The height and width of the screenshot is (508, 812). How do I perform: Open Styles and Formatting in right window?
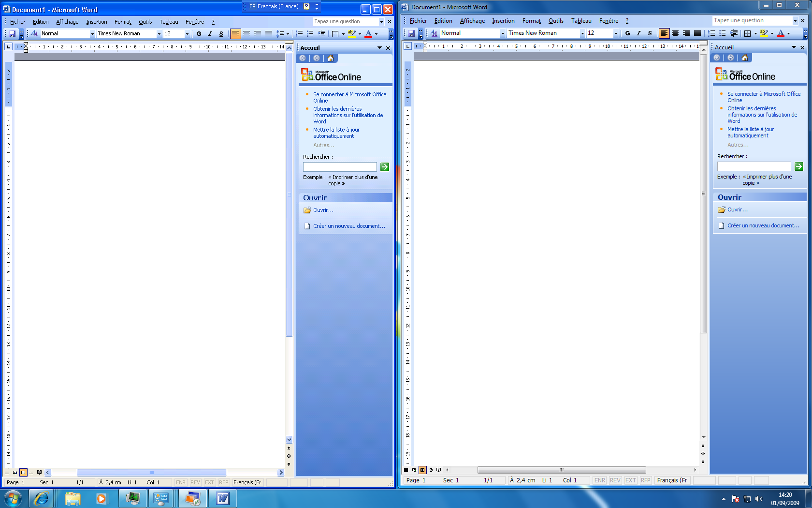pyautogui.click(x=434, y=33)
